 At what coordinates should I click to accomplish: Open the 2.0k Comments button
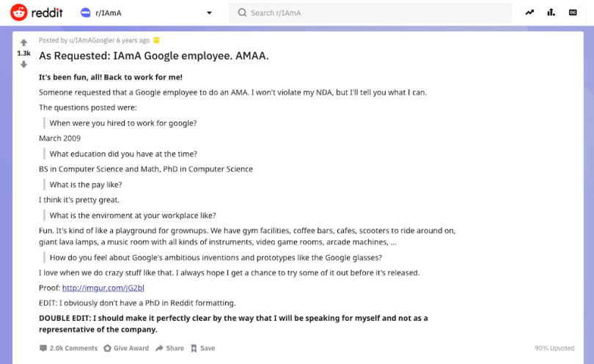click(x=68, y=348)
